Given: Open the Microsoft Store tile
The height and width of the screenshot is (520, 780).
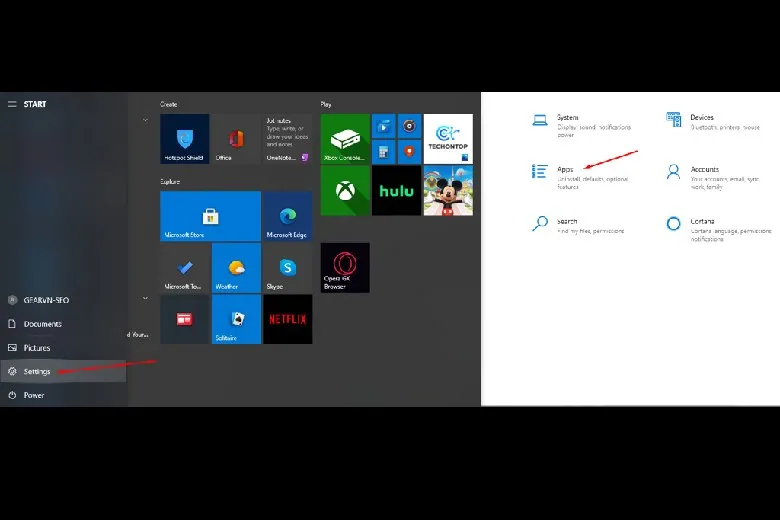Looking at the screenshot, I should [x=210, y=216].
